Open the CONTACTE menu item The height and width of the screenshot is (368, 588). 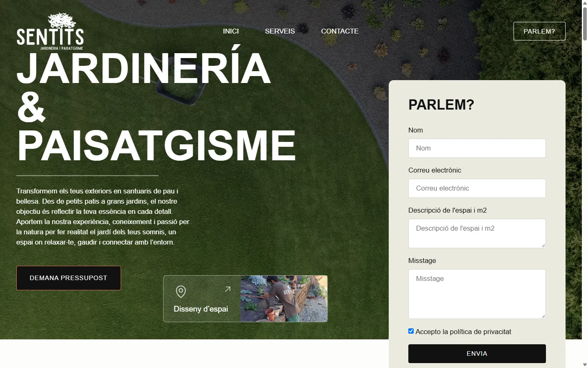coord(340,31)
